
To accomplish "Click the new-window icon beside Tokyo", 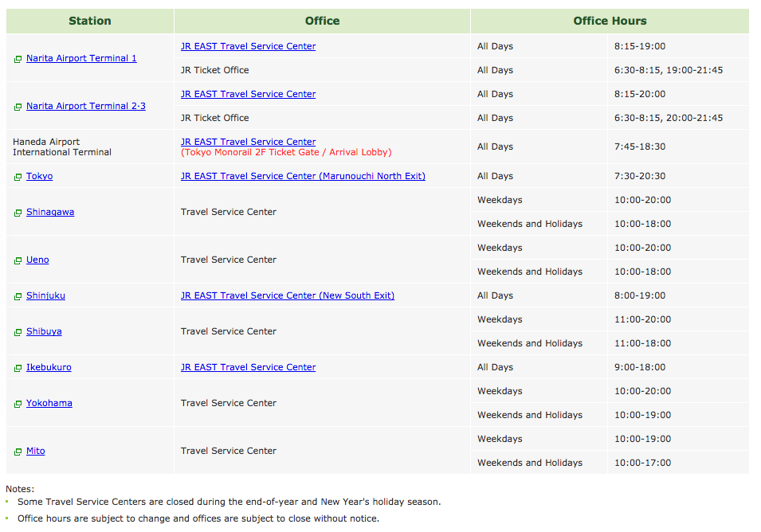I will point(18,177).
